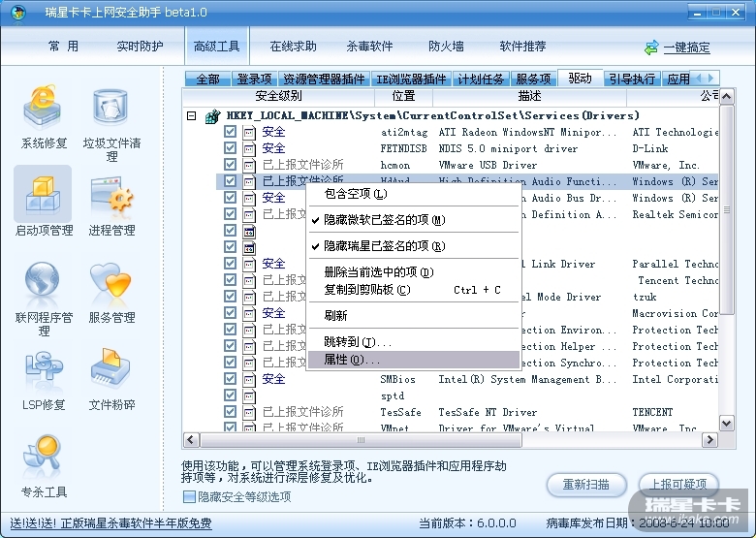Viewport: 756px width, 538px height.
Task: Toggle 隐藏微软已签名的项 in context menu
Action: [x=414, y=220]
